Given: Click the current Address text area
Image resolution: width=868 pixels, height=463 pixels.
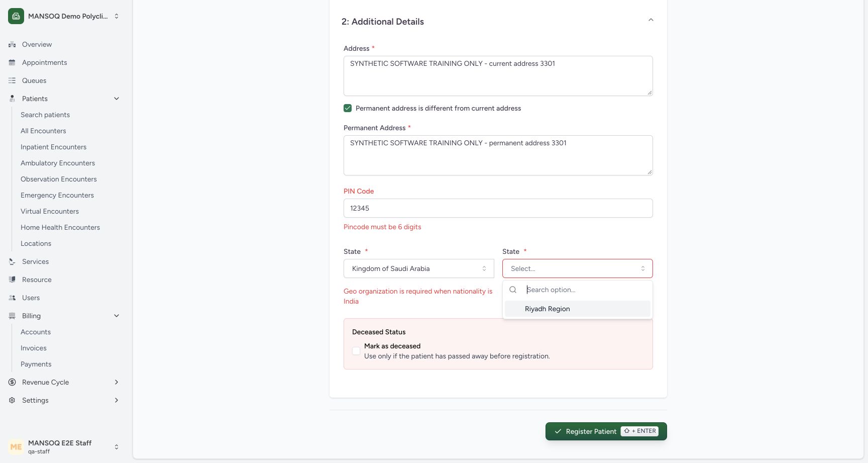Looking at the screenshot, I should tap(498, 76).
